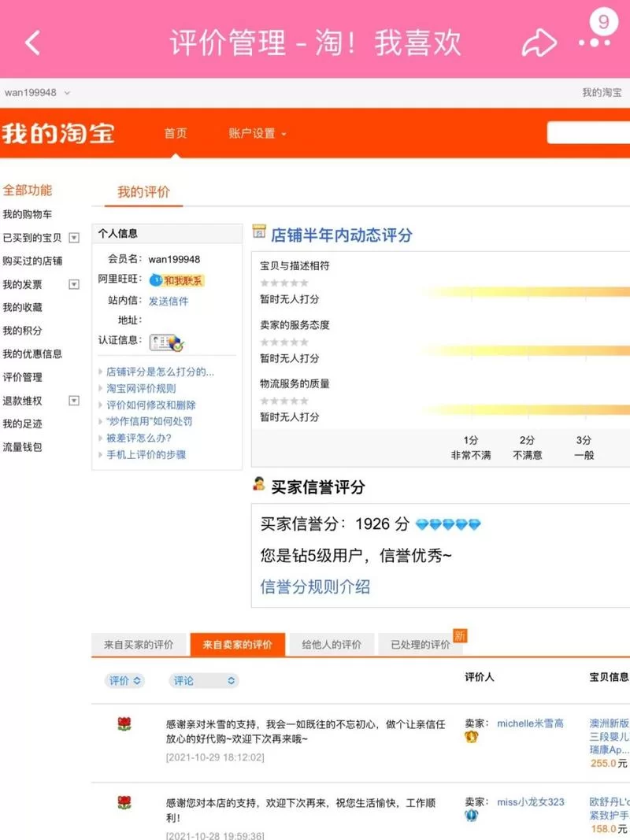
Task: Click the 我的淘宝 orange logo
Action: click(57, 133)
